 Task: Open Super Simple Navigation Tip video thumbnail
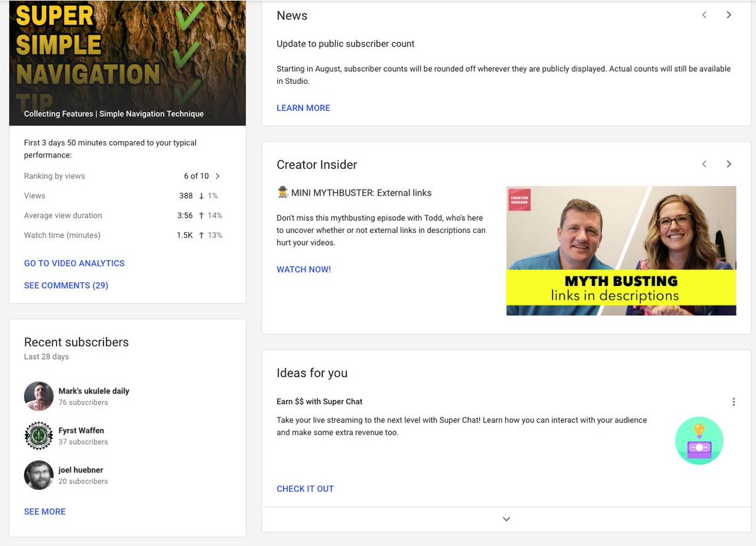(127, 63)
